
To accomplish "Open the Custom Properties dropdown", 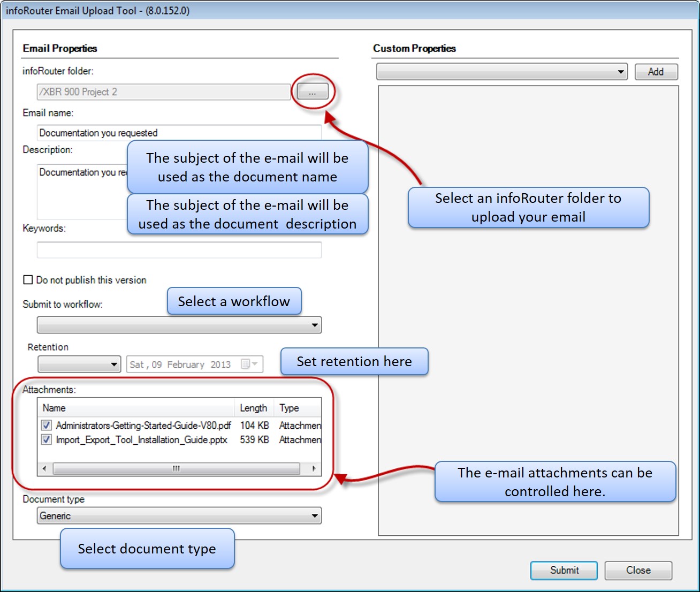I will click(502, 72).
